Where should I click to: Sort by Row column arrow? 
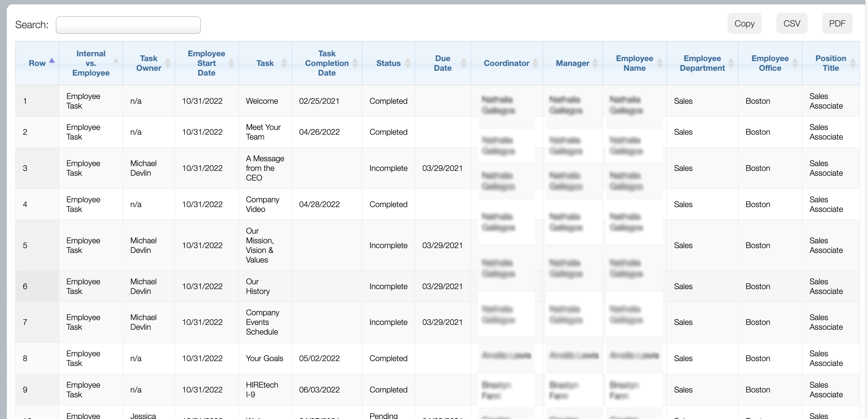click(x=52, y=61)
